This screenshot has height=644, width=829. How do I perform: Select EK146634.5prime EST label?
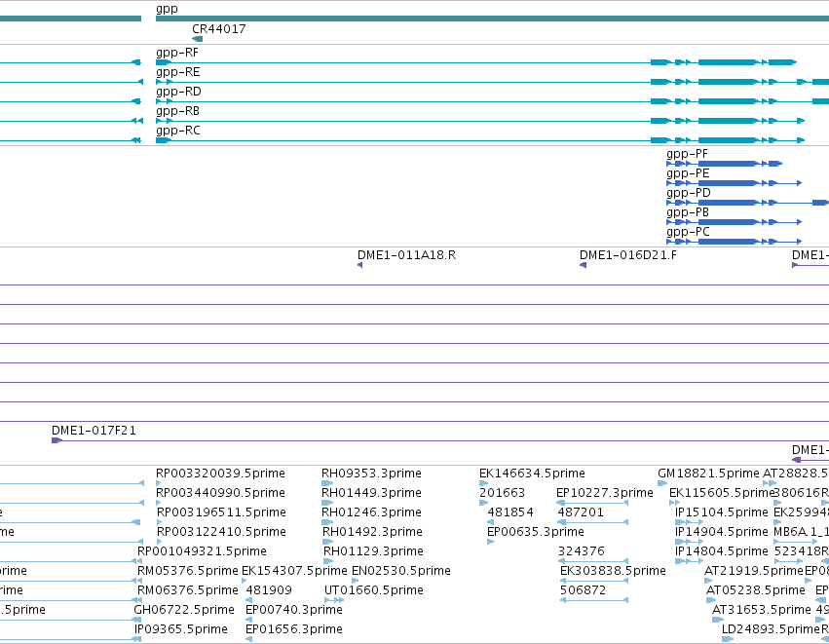point(533,474)
